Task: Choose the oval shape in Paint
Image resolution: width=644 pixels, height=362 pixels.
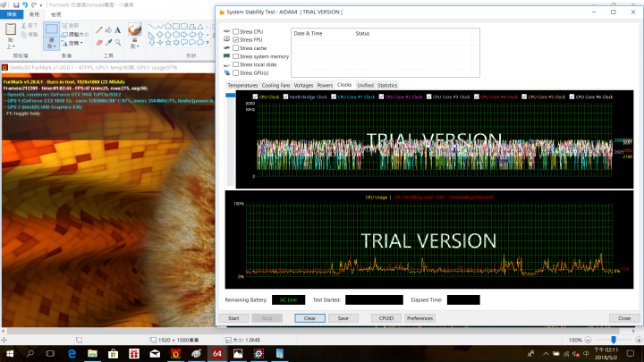Action: pos(168,27)
